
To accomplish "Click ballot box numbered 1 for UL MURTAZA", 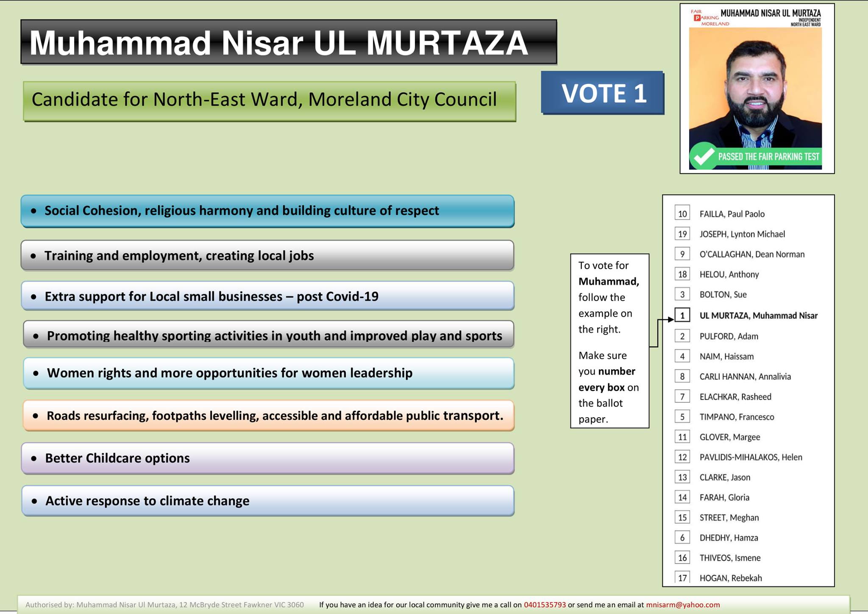I will [682, 315].
